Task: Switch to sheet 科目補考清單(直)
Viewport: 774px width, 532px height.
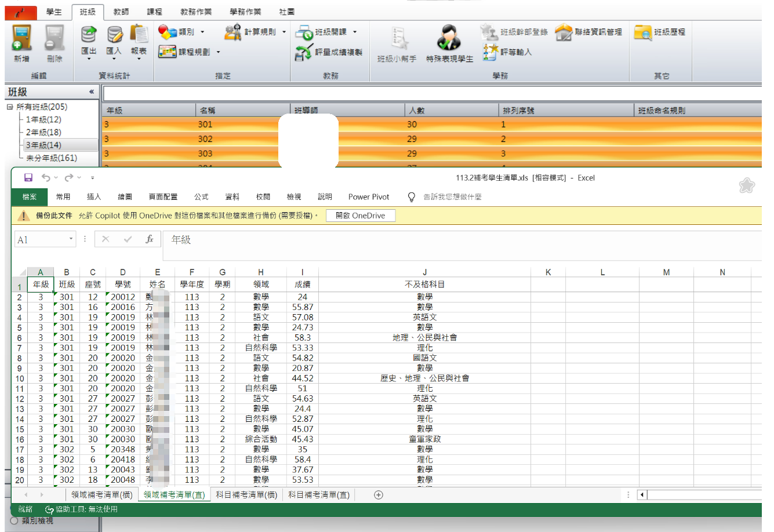Action: 318,495
